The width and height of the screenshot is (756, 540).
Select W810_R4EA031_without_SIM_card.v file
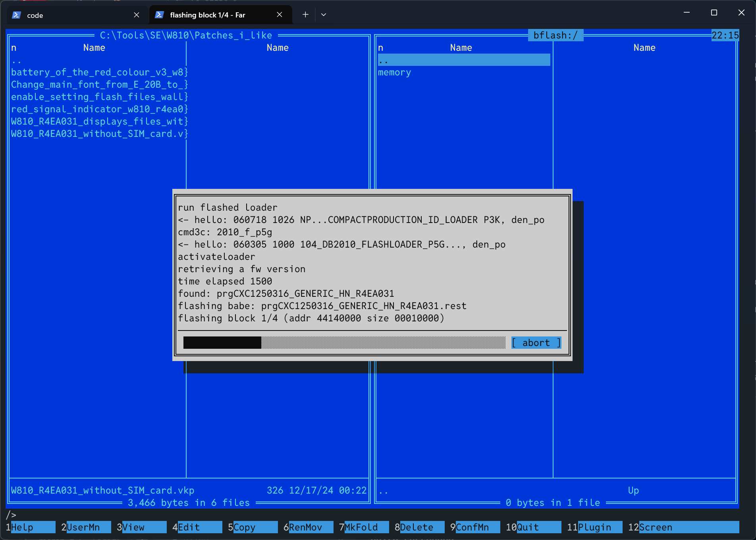(99, 134)
